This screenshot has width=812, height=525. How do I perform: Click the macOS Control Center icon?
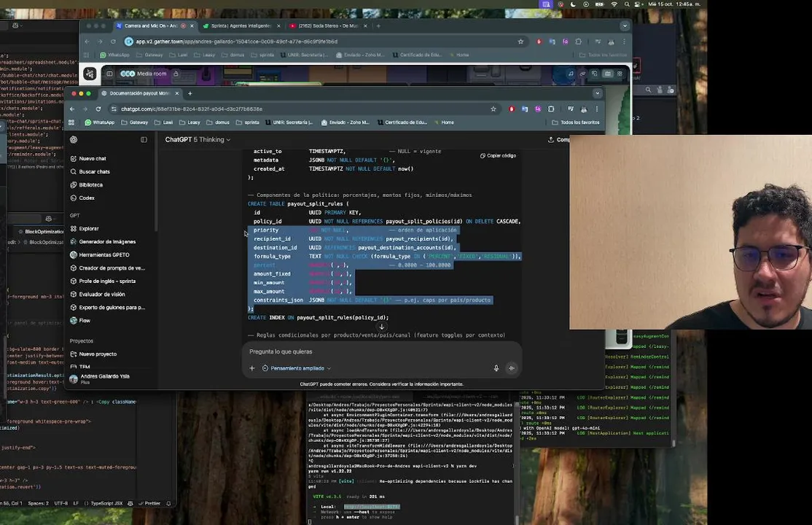click(x=639, y=4)
